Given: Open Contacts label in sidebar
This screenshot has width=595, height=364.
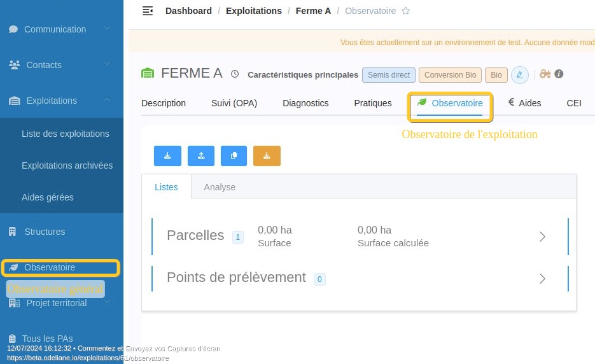Looking at the screenshot, I should pos(44,65).
